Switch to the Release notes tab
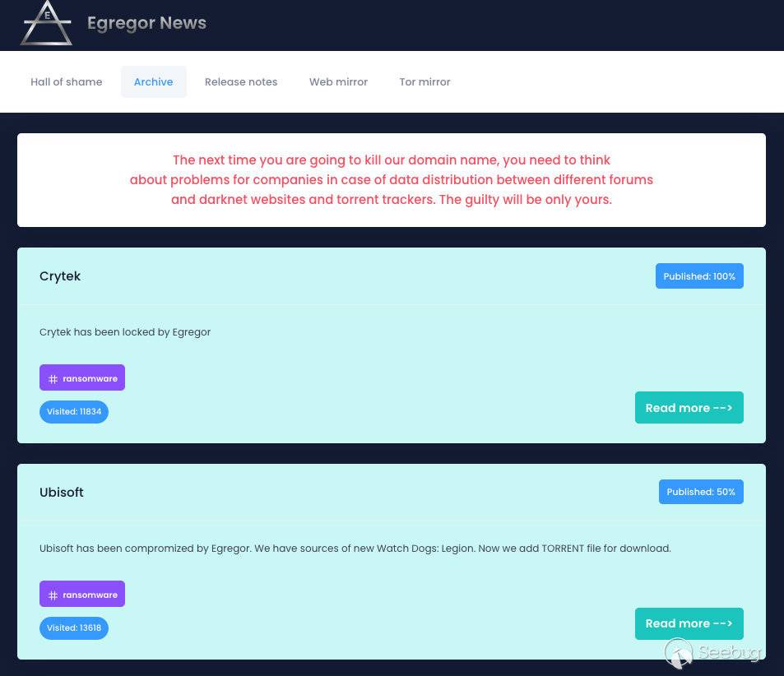 click(241, 82)
